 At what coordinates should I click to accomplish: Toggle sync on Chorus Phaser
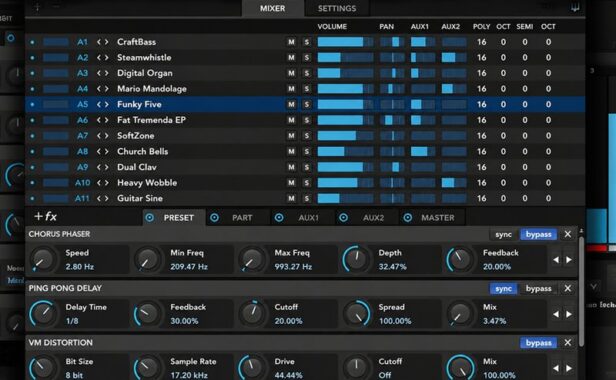pyautogui.click(x=503, y=235)
